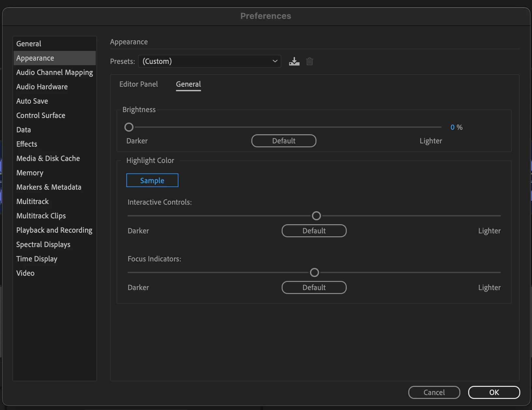Click the Sample highlight color box
The image size is (532, 410).
(x=152, y=180)
